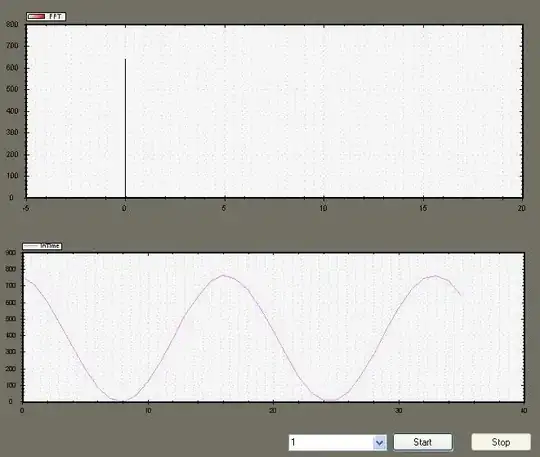Screen dimensions: 540x457
Task: Click the x-axis label 10 on FFT chart
Action: pos(323,208)
